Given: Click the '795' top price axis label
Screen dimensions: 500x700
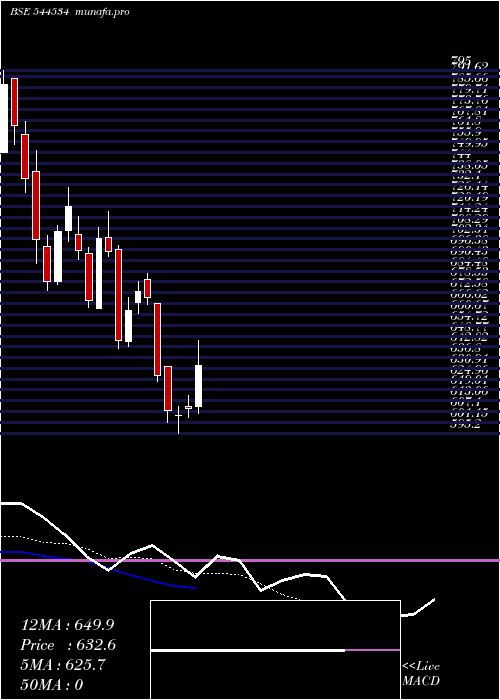Looking at the screenshot, I should 462,59.
